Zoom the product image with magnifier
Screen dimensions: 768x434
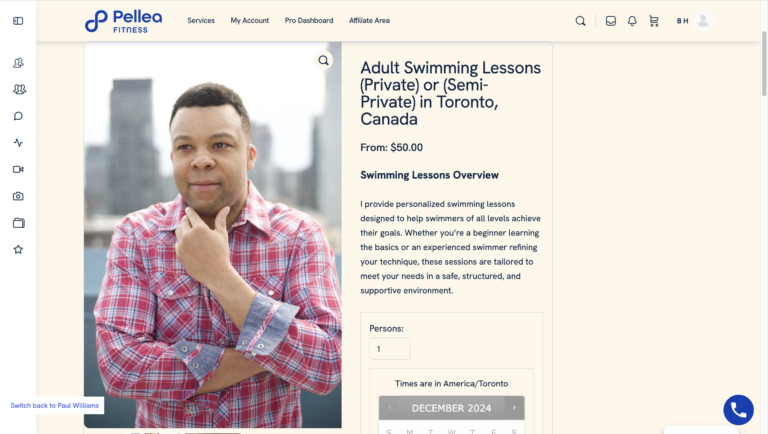323,60
